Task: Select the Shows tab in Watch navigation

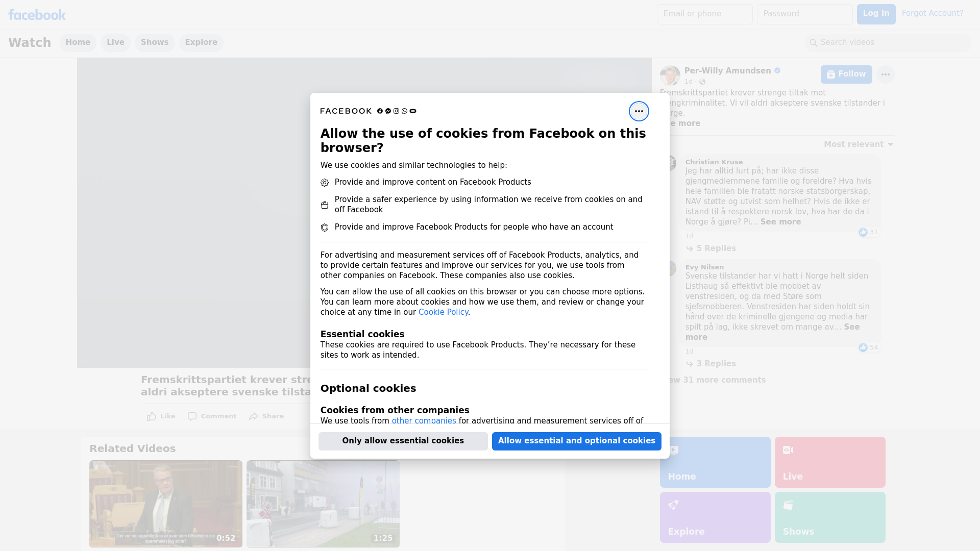Action: click(x=155, y=43)
